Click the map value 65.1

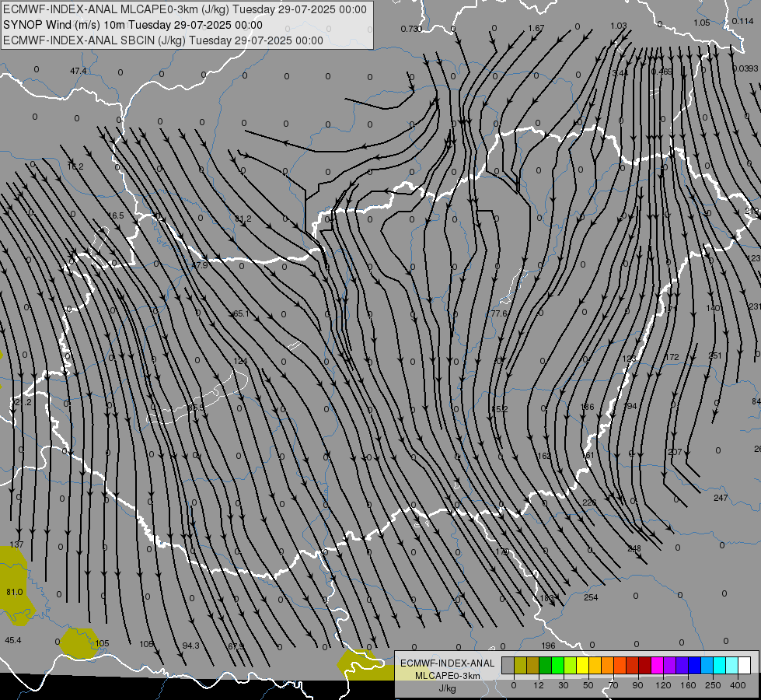coord(241,313)
